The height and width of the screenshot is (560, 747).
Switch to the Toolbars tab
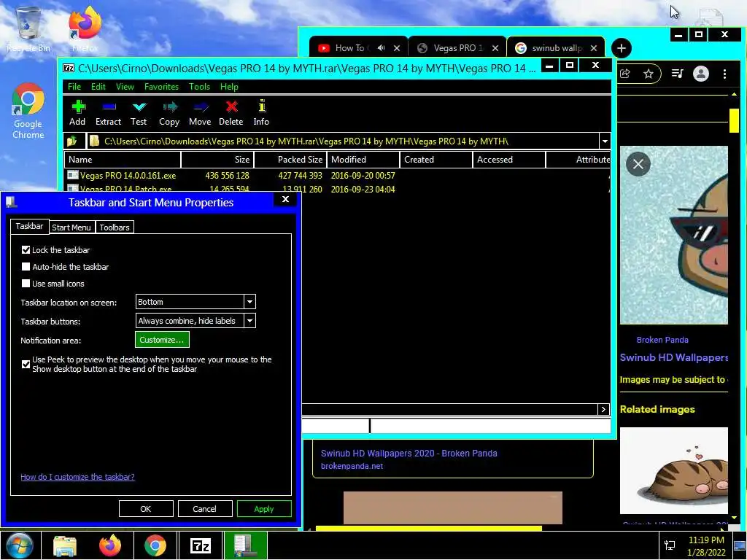(115, 227)
